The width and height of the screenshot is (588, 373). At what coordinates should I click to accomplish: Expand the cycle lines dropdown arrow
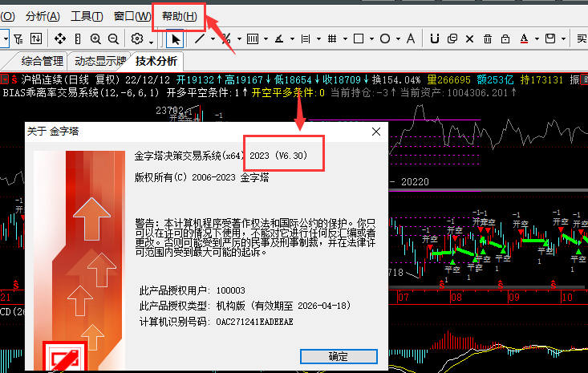click(266, 39)
